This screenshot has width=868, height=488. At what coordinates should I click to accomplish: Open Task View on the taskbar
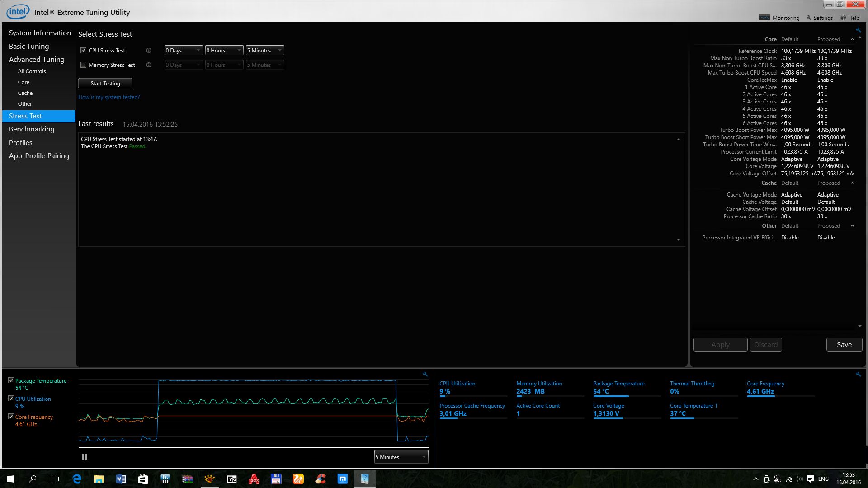click(x=54, y=479)
